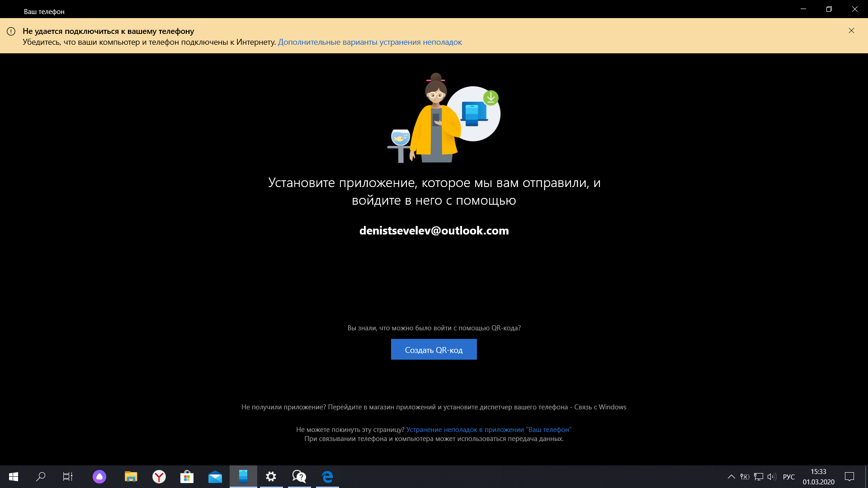The width and height of the screenshot is (868, 488).
Task: Click the Создать QR-код button
Action: tap(434, 349)
